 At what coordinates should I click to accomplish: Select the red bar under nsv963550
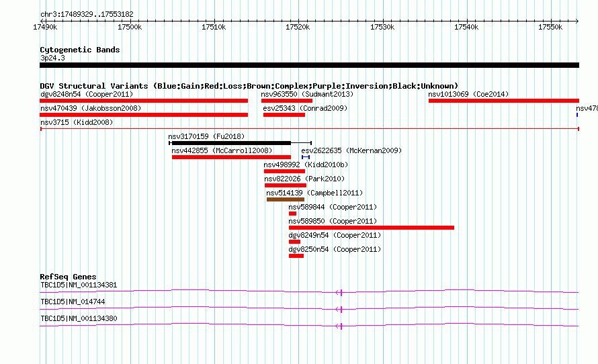(x=287, y=101)
